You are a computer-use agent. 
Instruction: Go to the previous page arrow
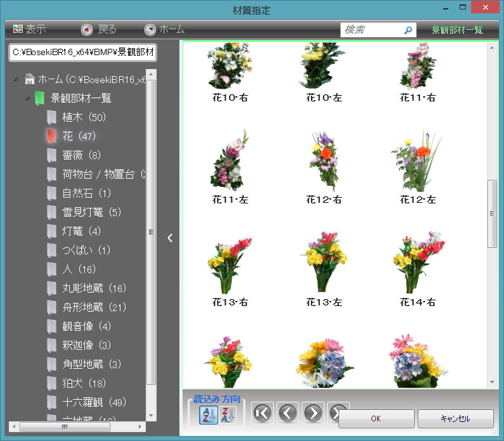pos(288,413)
